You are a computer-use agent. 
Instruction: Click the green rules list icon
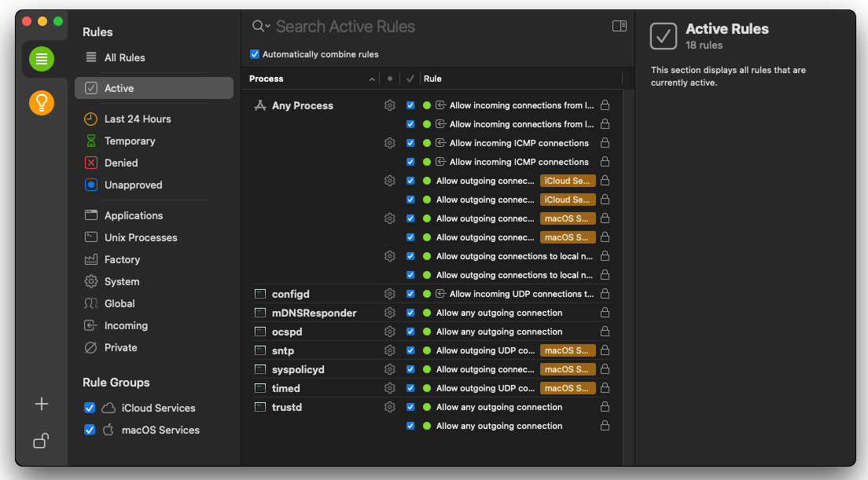(x=42, y=59)
